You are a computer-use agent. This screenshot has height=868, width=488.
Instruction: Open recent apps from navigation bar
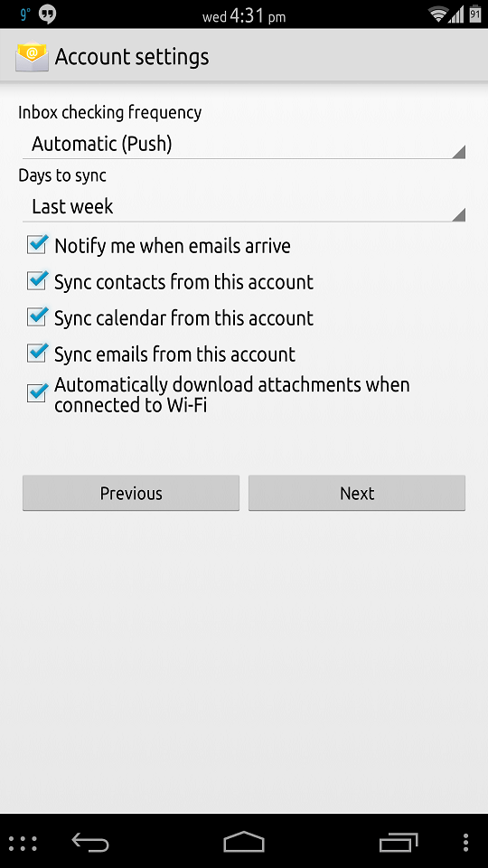coord(399,843)
